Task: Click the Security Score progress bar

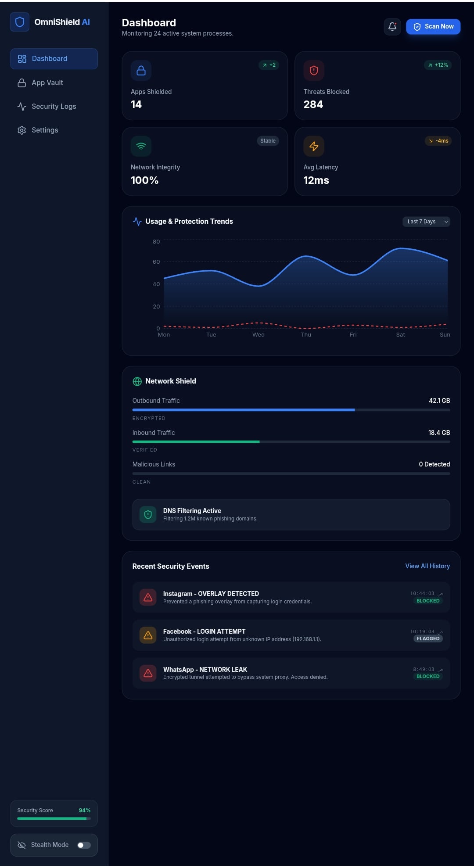Action: point(54,818)
